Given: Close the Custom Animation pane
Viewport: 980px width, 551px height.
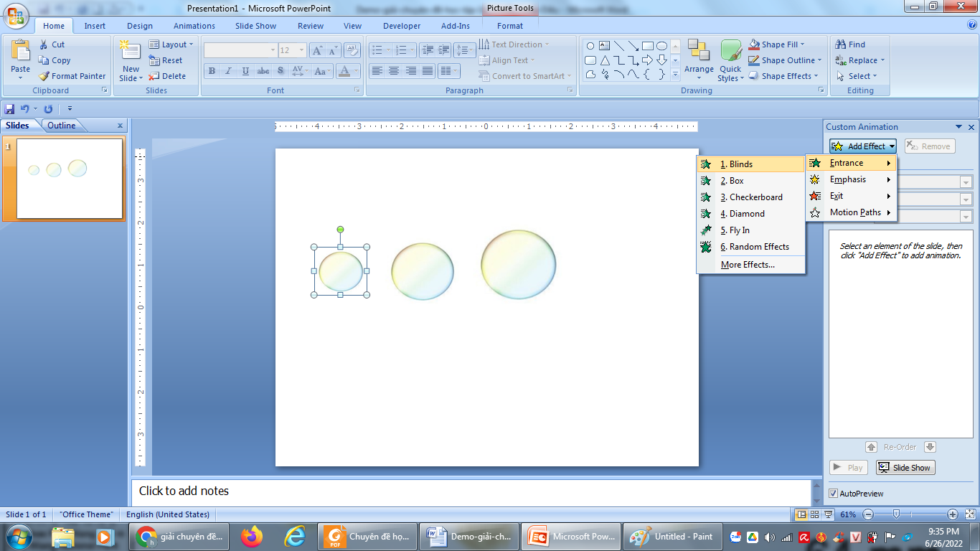Looking at the screenshot, I should click(971, 127).
